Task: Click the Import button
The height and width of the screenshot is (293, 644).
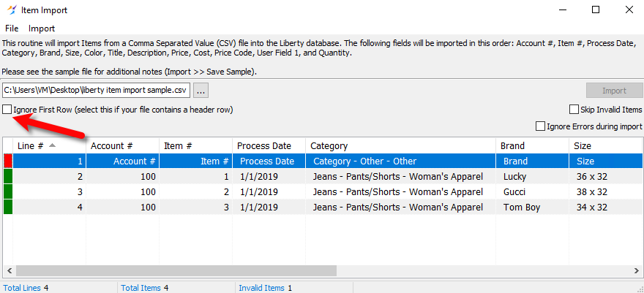Action: coord(614,91)
